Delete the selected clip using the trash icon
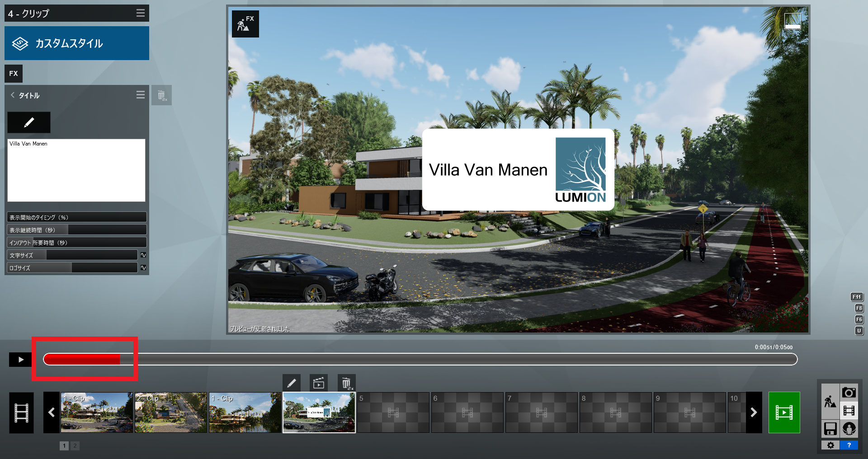Screen dimensions: 868x459 point(346,384)
